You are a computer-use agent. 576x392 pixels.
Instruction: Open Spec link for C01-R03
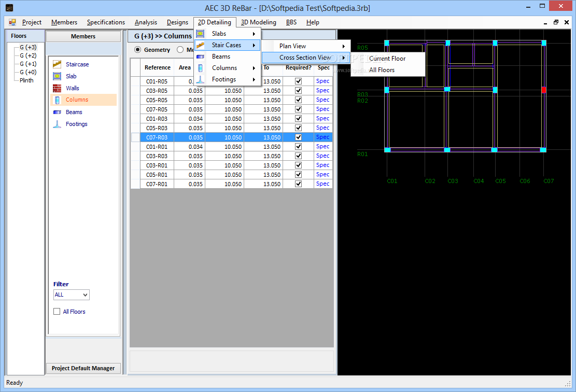click(x=322, y=118)
